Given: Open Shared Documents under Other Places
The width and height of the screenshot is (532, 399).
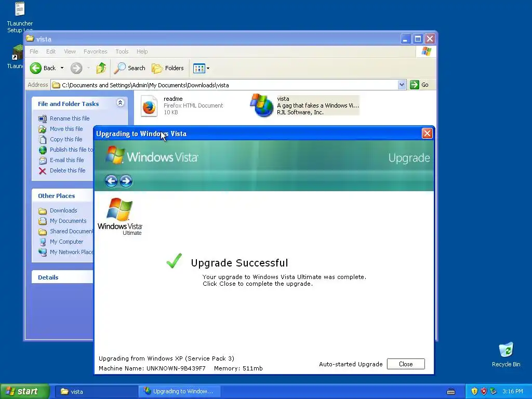Looking at the screenshot, I should [71, 231].
